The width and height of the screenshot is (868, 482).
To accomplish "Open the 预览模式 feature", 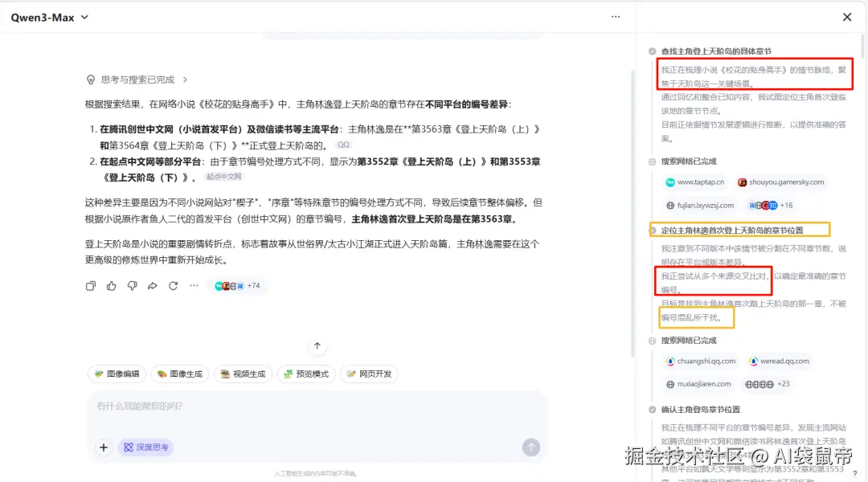I will tap(305, 374).
